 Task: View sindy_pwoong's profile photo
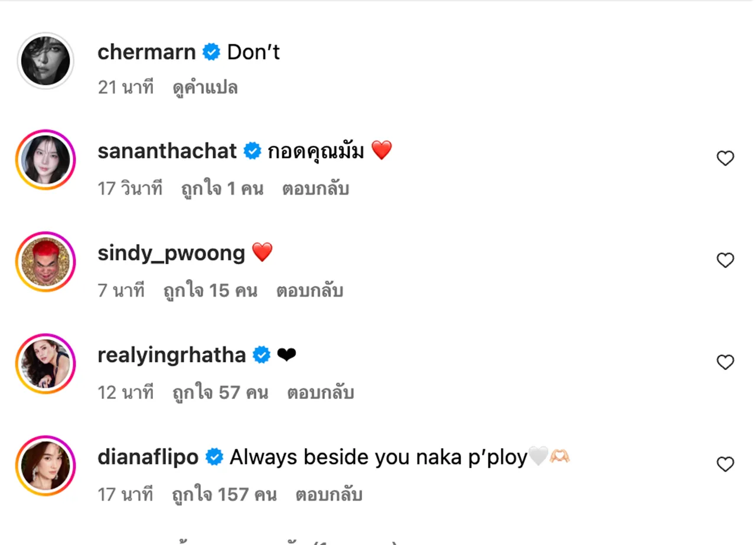pos(45,261)
